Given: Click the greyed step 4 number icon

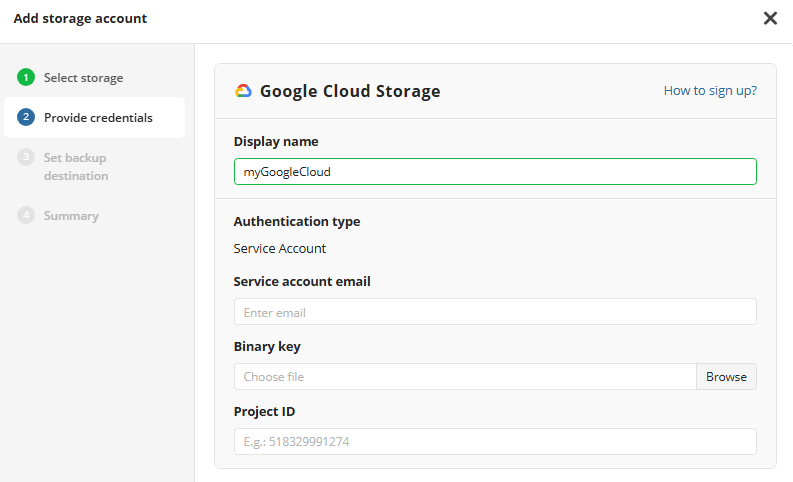Looking at the screenshot, I should [26, 215].
